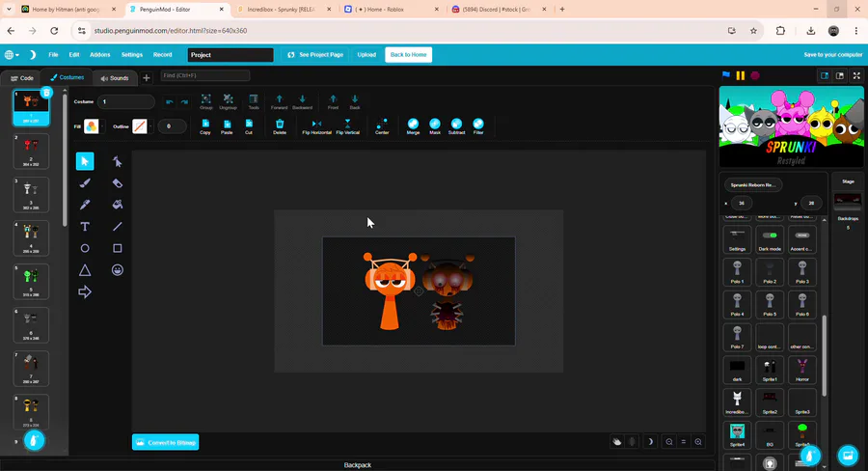Pause the project with the yellow pause button
Screen dimensions: 868x471
pyautogui.click(x=740, y=75)
